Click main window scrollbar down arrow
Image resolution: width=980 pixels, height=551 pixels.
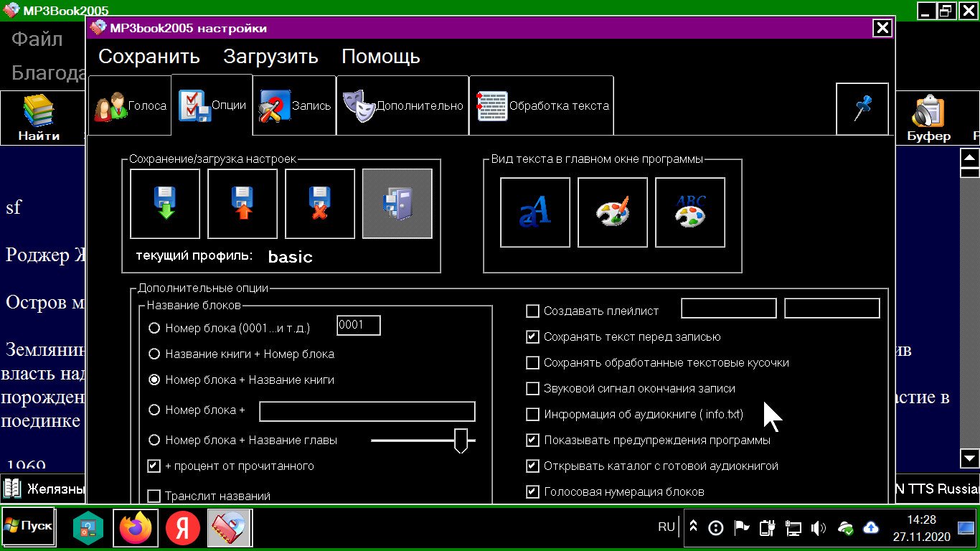click(970, 458)
